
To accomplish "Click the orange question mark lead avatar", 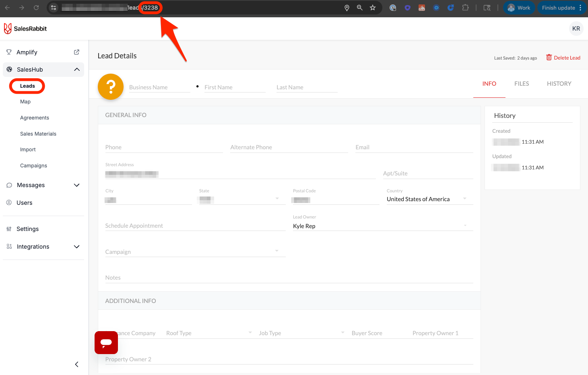I will (111, 87).
